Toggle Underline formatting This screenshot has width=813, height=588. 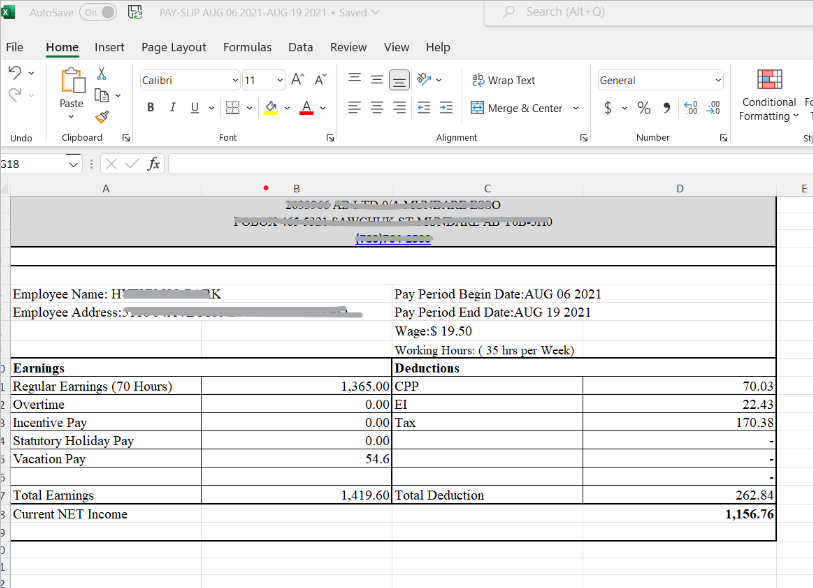coord(195,107)
